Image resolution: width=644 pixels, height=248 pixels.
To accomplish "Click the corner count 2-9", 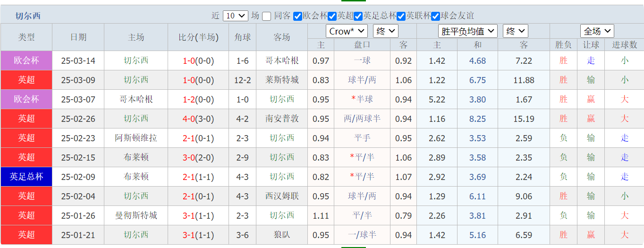I will [243, 157].
